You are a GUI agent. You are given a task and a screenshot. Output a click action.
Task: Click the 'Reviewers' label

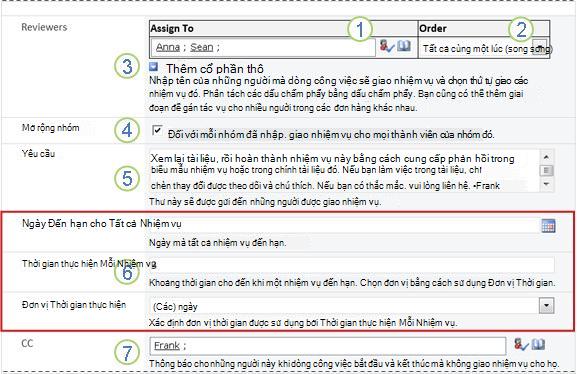click(x=44, y=27)
